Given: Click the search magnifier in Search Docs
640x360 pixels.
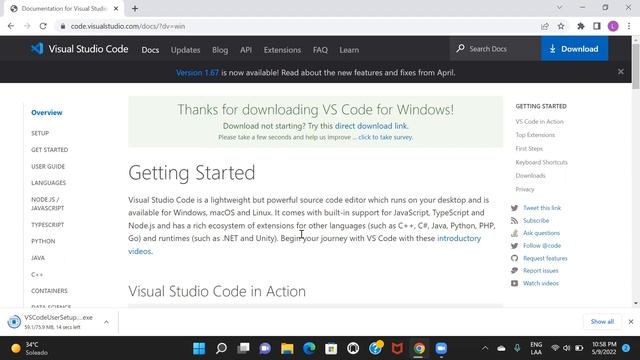Looking at the screenshot, I should pyautogui.click(x=460, y=49).
